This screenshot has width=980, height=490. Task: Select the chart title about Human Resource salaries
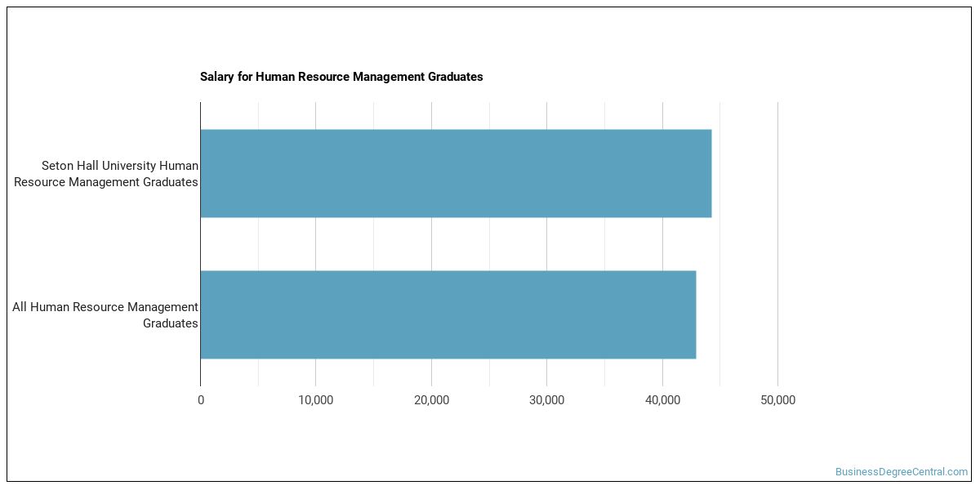341,77
